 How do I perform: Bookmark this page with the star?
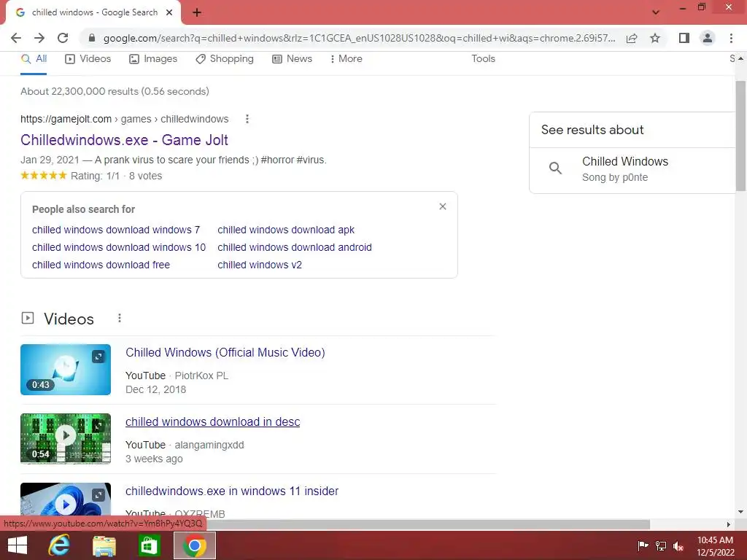(655, 38)
